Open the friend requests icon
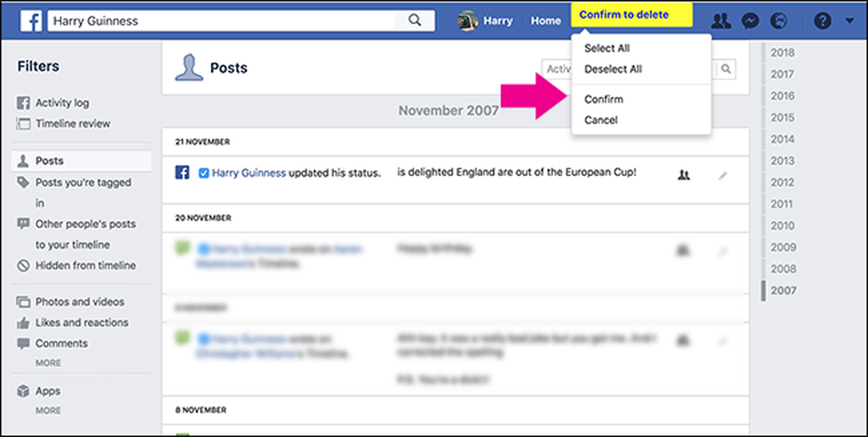 (720, 21)
